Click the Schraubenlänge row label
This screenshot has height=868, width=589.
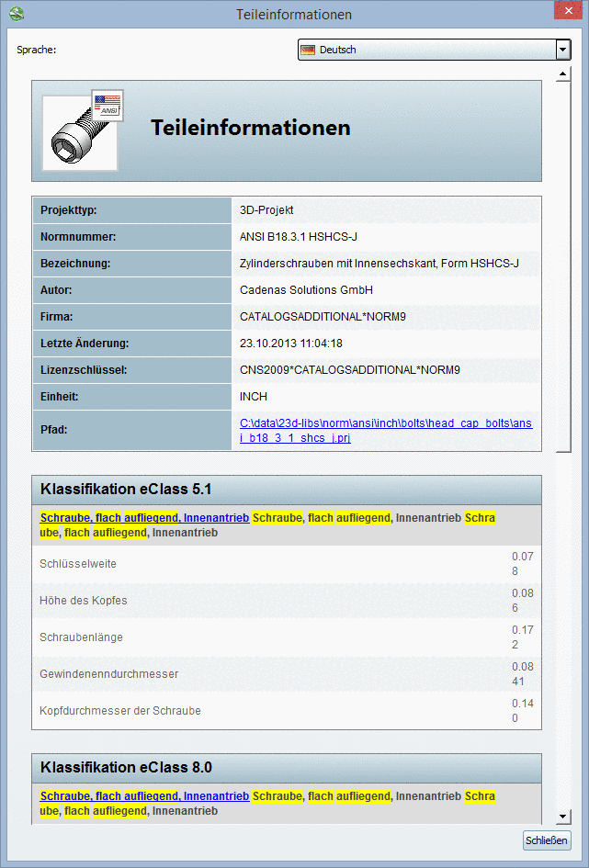click(82, 637)
